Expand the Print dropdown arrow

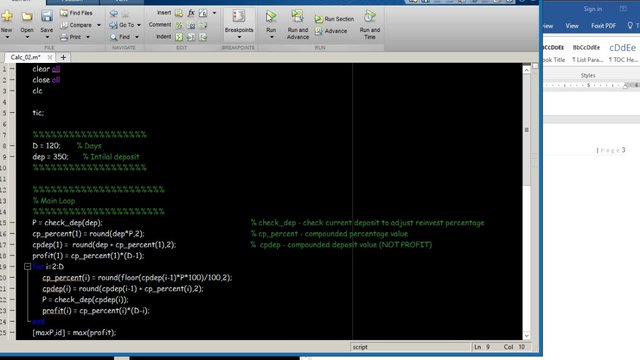point(87,37)
